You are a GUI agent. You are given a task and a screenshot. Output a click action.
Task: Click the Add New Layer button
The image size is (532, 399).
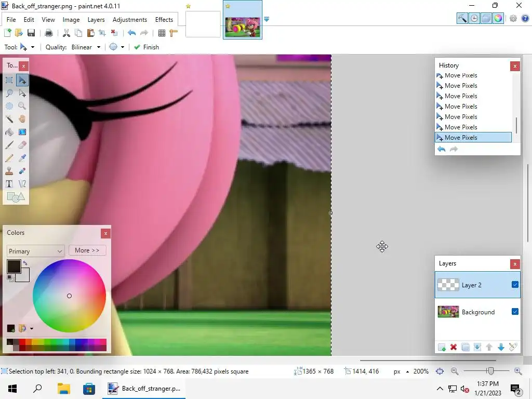pos(442,347)
